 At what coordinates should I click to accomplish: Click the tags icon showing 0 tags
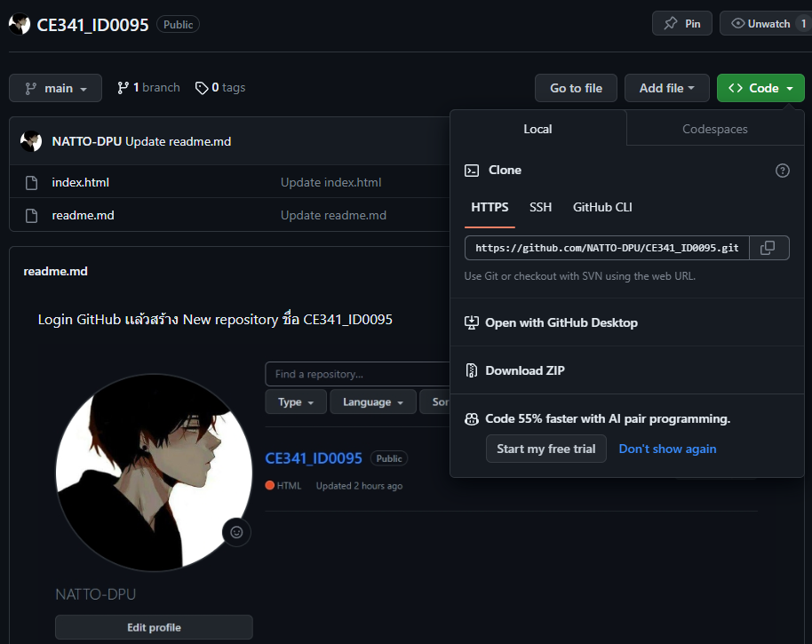click(200, 87)
